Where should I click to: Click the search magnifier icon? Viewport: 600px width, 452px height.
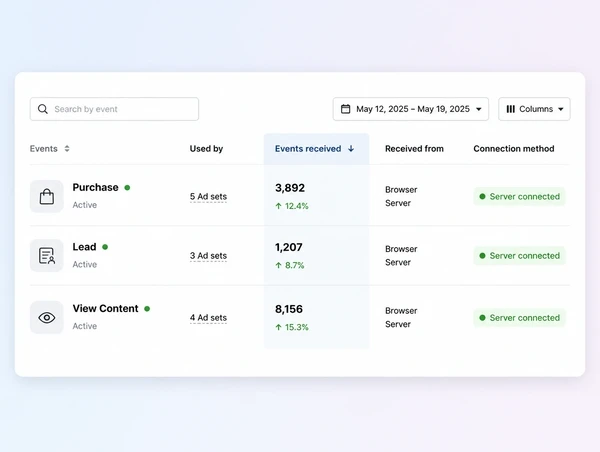(43, 109)
